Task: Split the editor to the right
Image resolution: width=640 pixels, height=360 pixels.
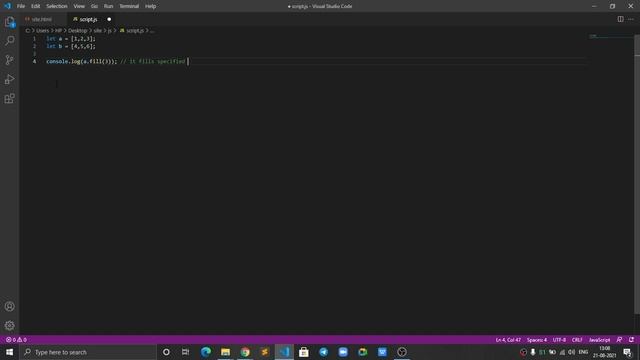Action: (620, 19)
